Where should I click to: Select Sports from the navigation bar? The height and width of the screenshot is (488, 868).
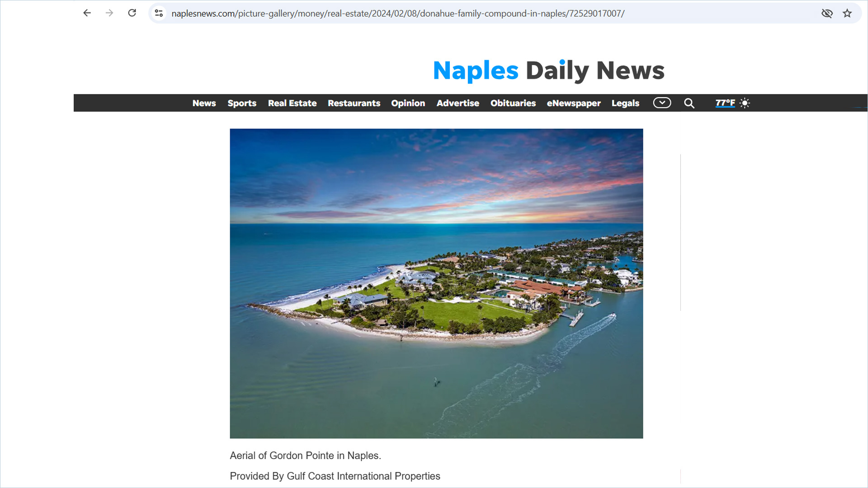[242, 103]
